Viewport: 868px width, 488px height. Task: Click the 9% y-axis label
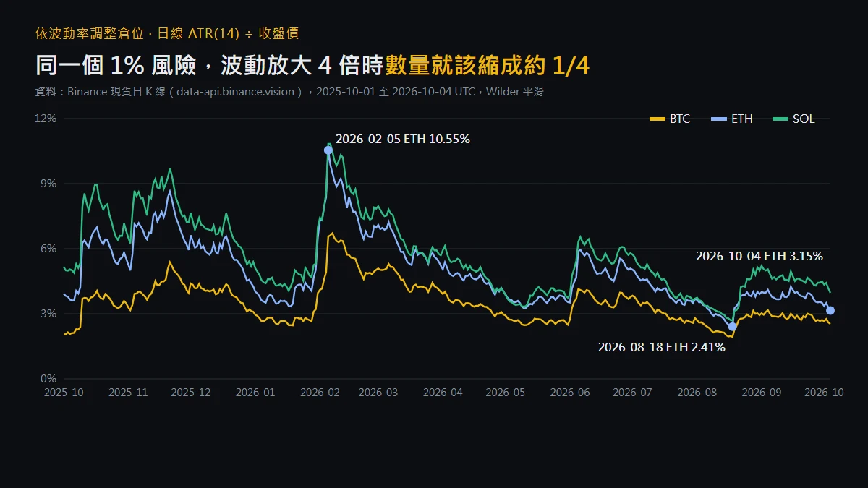(x=48, y=184)
